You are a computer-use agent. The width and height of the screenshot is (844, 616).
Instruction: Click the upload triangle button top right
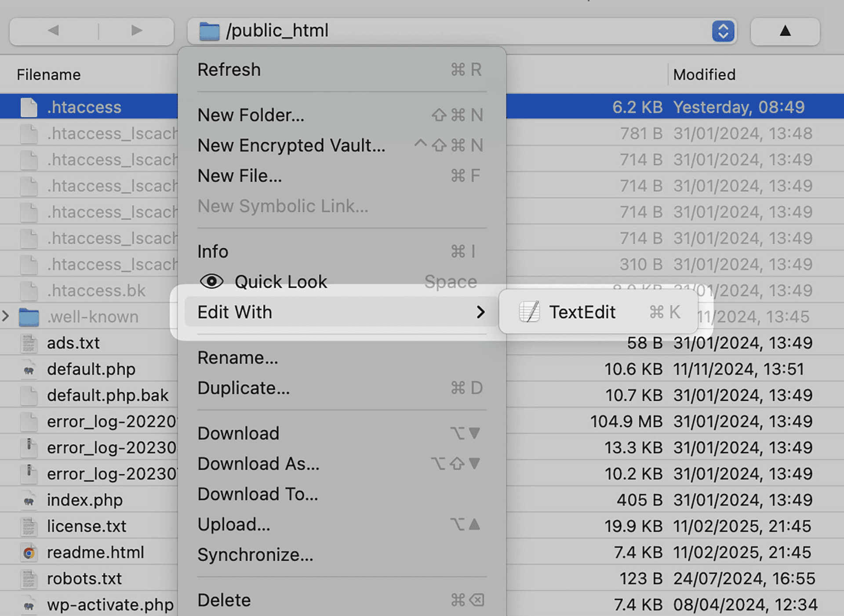[x=784, y=31]
